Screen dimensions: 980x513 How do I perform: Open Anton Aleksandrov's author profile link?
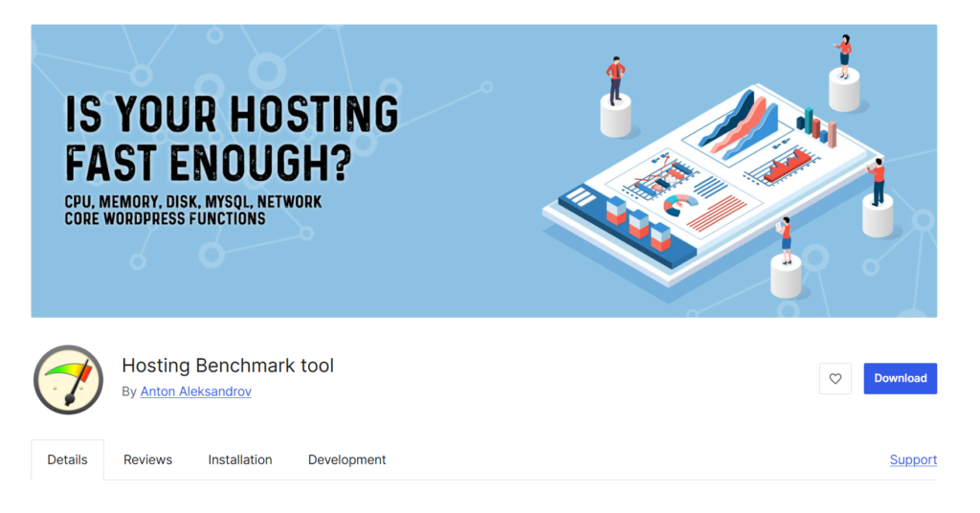tap(195, 391)
